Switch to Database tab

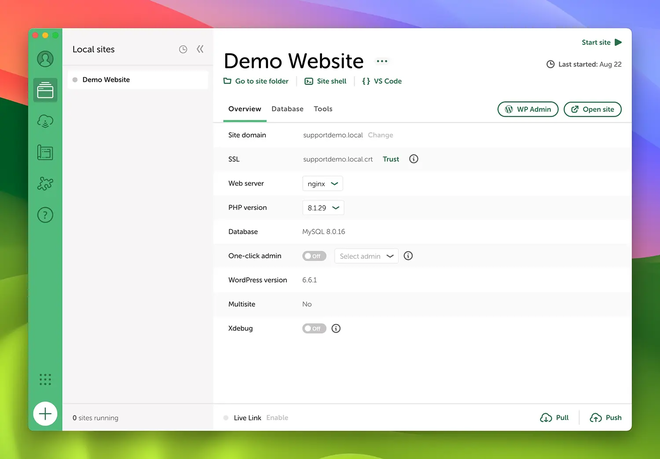[287, 109]
